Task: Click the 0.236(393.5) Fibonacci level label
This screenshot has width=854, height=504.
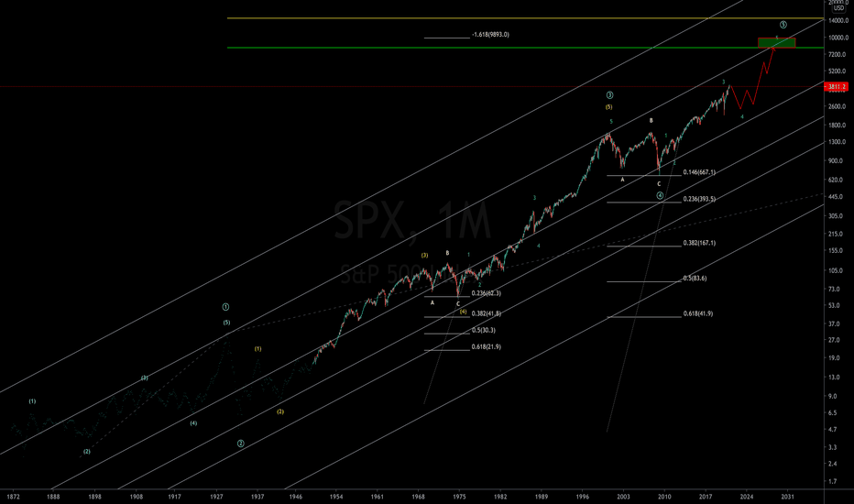Action: [x=699, y=199]
